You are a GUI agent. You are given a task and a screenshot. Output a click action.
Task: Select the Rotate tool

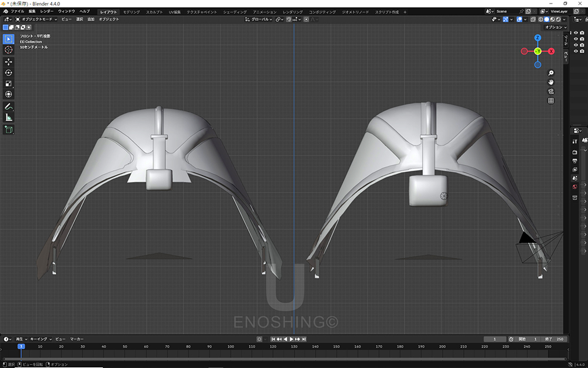pos(9,73)
